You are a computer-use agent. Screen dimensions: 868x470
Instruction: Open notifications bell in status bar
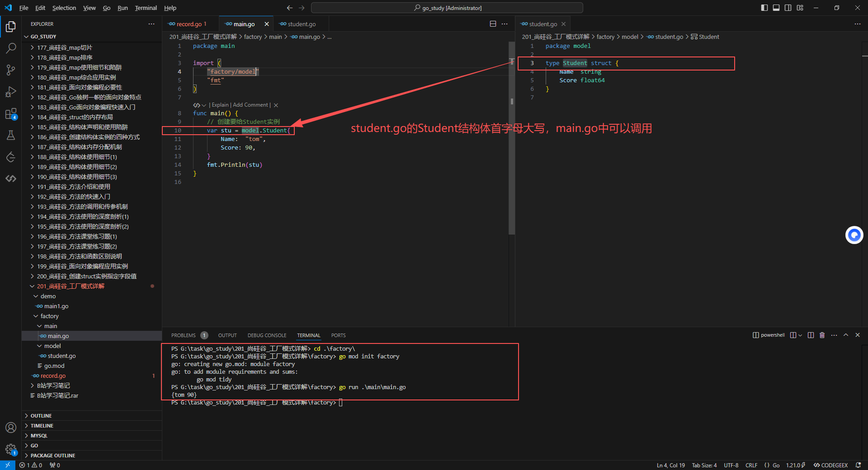[x=858, y=465]
